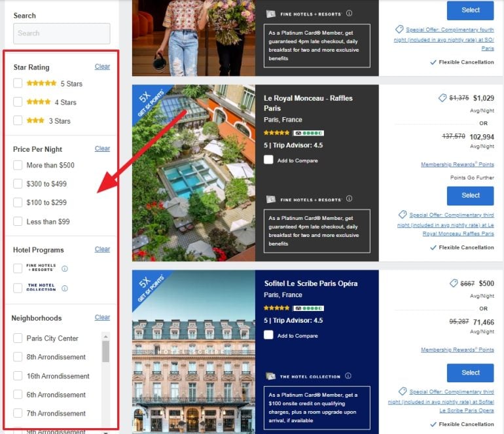504x434 pixels.
Task: Open Membership Rewards Points link for Sofitel
Action: click(457, 350)
